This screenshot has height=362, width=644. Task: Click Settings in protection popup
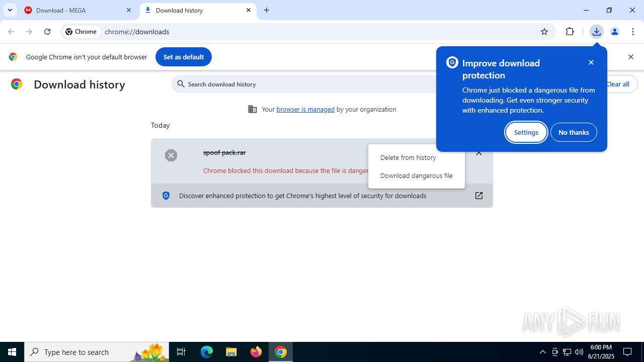[526, 132]
